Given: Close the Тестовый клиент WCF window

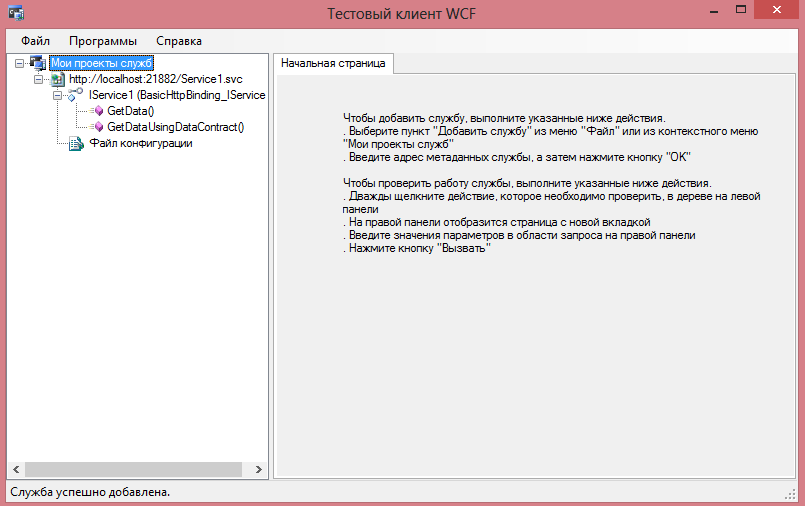Looking at the screenshot, I should click(x=777, y=10).
